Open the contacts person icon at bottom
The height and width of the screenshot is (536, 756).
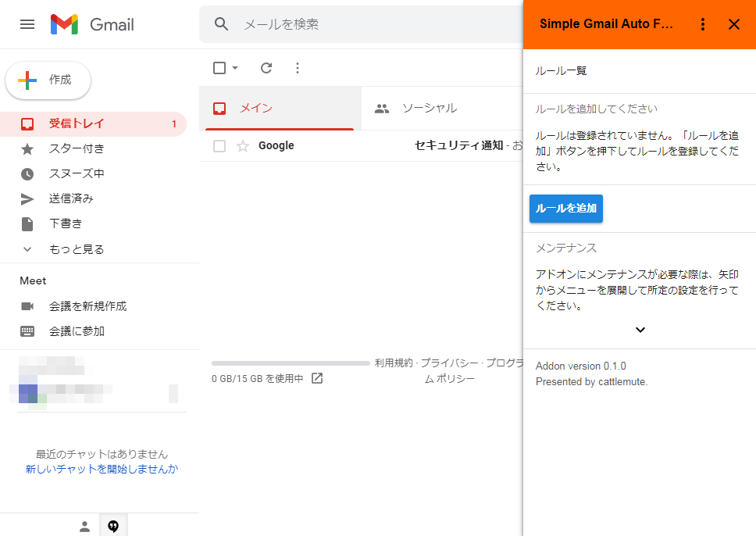(85, 526)
